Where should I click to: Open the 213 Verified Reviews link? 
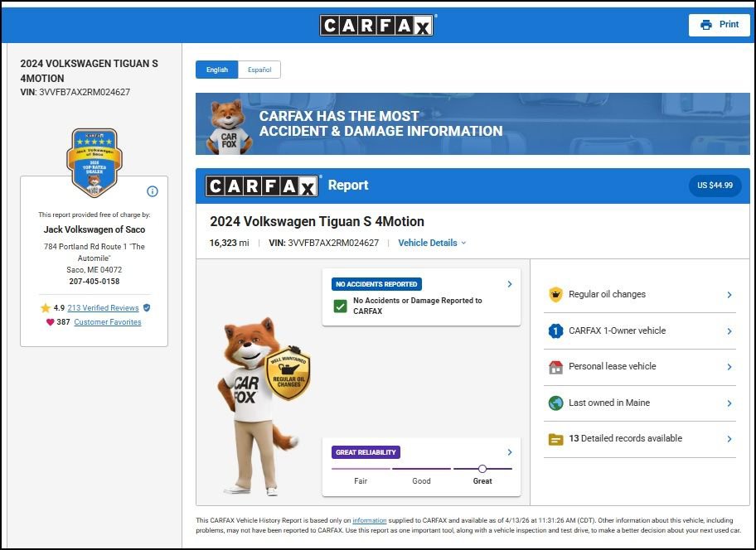click(x=103, y=307)
